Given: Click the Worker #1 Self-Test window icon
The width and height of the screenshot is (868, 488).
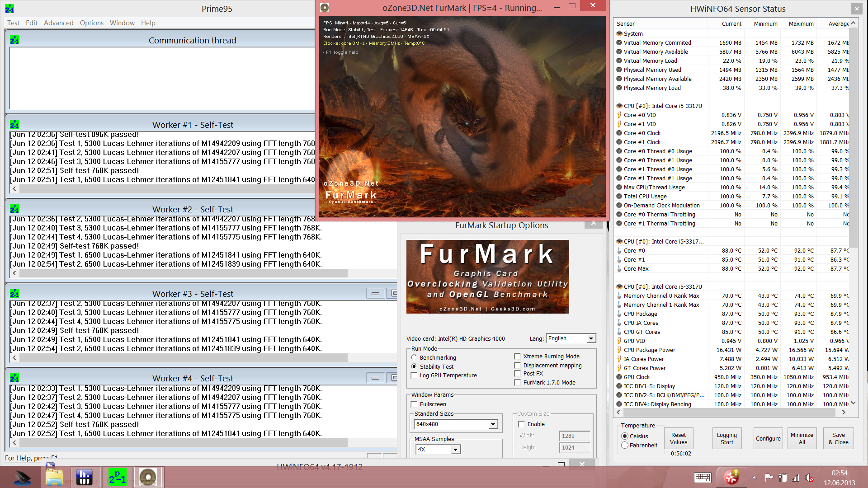Looking at the screenshot, I should point(14,125).
